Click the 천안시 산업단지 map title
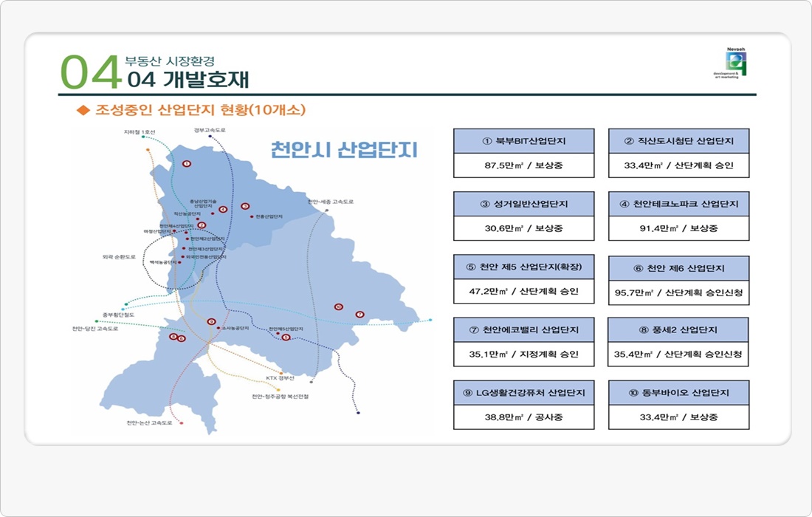 coord(344,150)
